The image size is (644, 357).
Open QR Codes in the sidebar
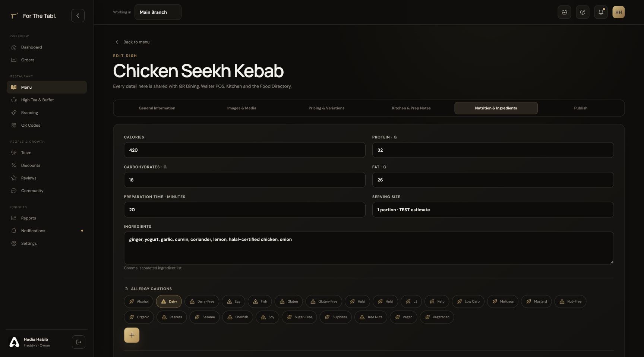click(31, 125)
